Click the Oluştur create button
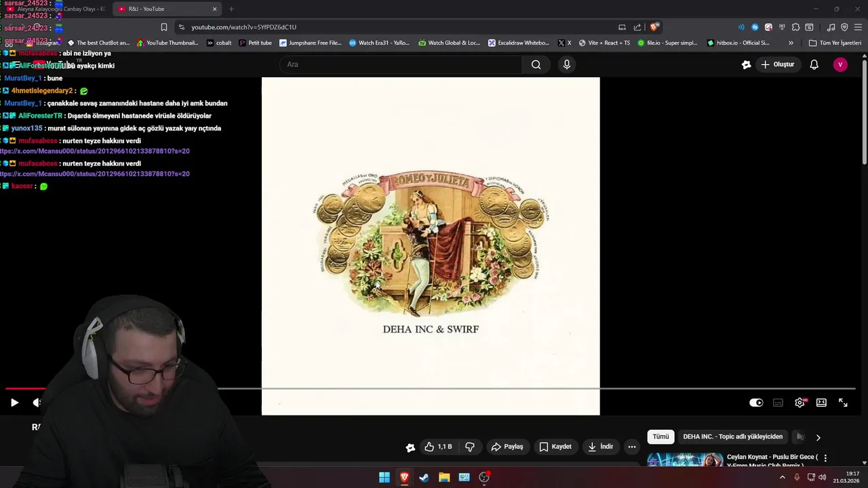This screenshot has height=488, width=868. [778, 64]
